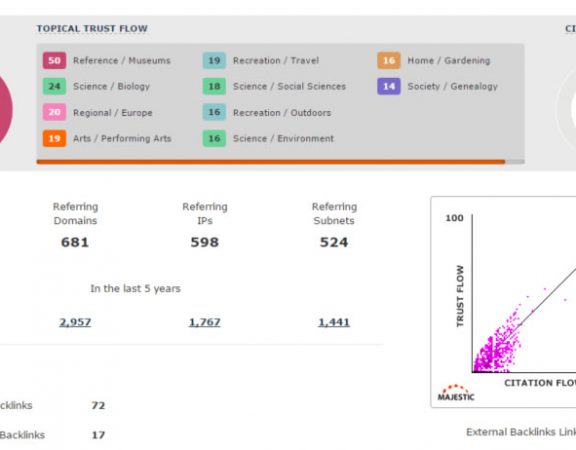Click the Referring Subnets heading
The width and height of the screenshot is (576, 450).
tap(334, 213)
